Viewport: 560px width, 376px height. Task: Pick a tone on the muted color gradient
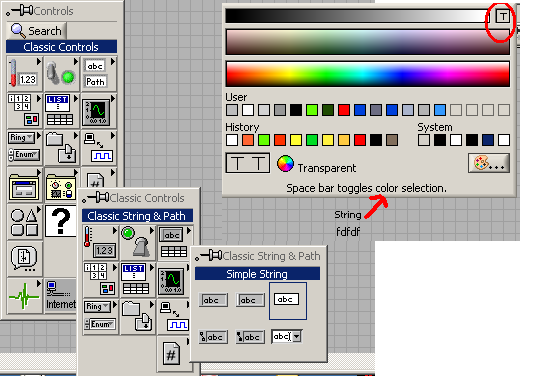pyautogui.click(x=368, y=42)
